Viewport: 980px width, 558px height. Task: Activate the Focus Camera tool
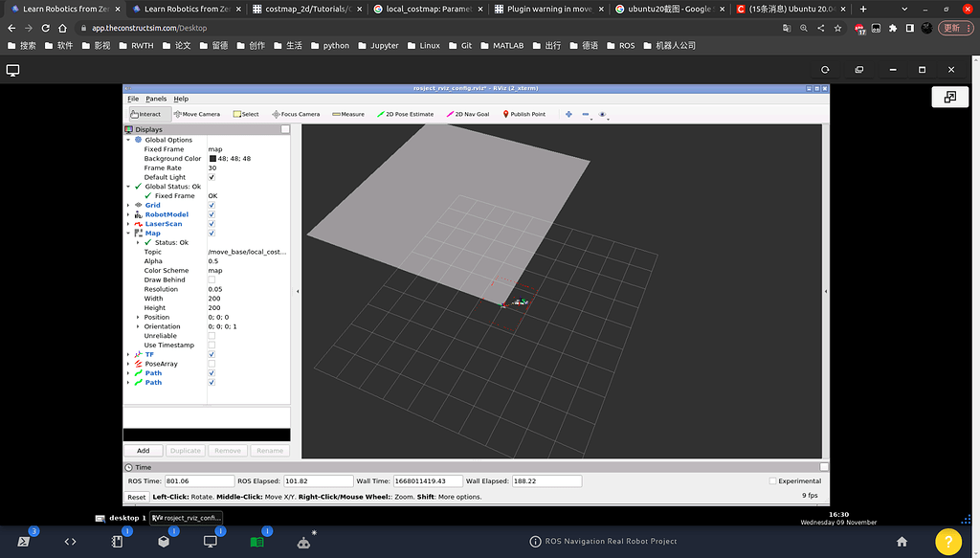(296, 114)
